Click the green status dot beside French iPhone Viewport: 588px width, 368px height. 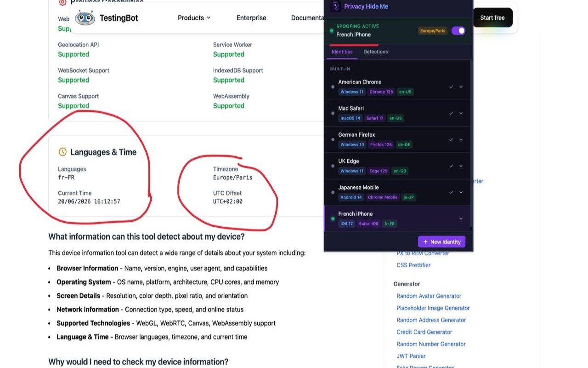333,218
